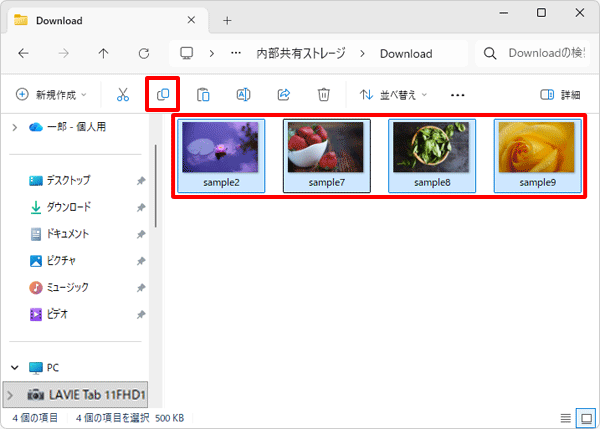Refresh the Download folder
Viewport: 600px width, 429px height.
(144, 53)
